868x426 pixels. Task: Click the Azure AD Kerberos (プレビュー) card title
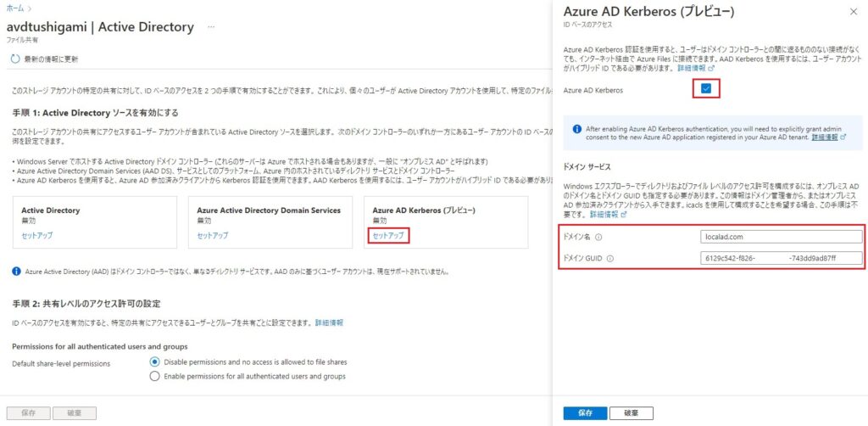coord(424,210)
